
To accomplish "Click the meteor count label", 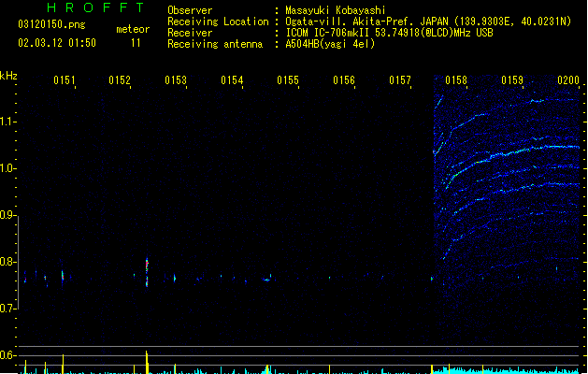I will point(133,29).
